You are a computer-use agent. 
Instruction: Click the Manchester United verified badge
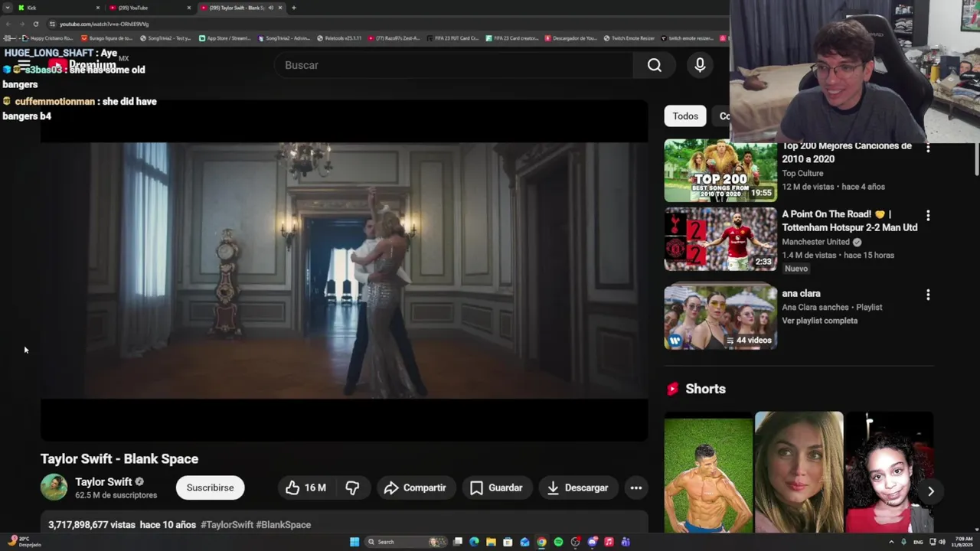[857, 242]
